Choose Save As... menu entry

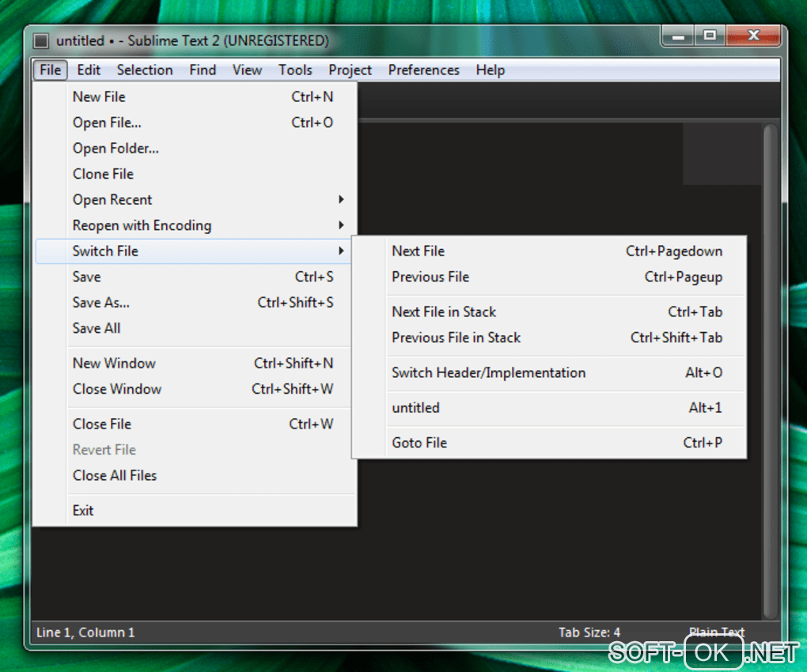195,302
